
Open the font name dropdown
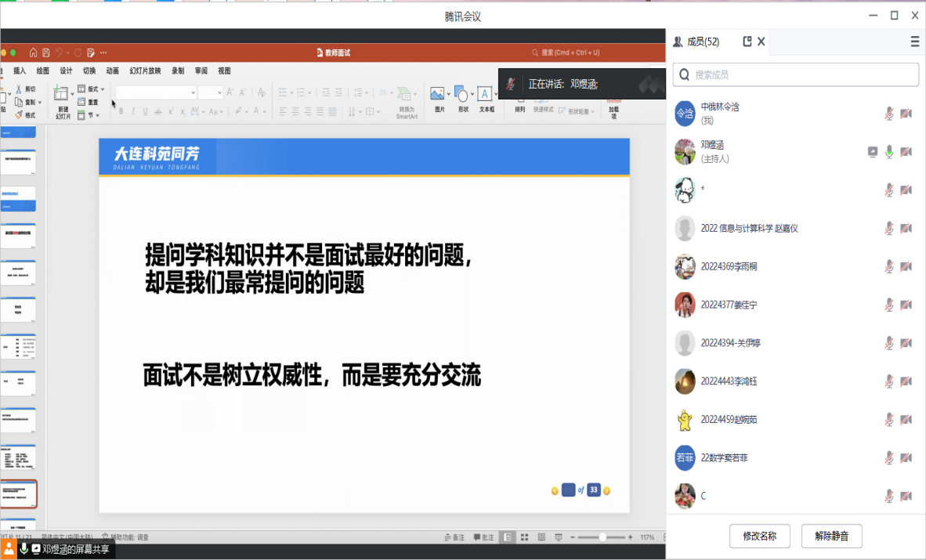[x=193, y=92]
